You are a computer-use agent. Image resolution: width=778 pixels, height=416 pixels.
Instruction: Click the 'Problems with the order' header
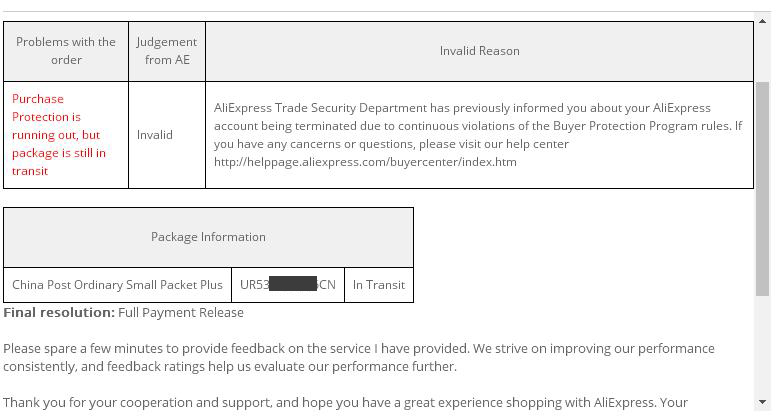(x=65, y=51)
